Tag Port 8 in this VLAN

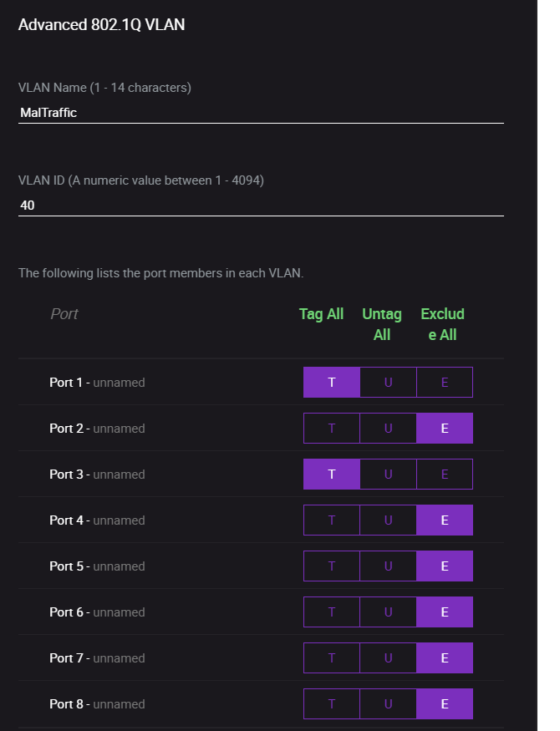click(332, 704)
